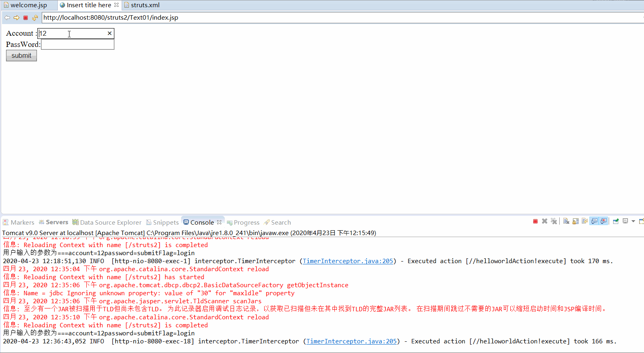Remove all terminated launches
The height and width of the screenshot is (353, 644).
[x=554, y=221]
